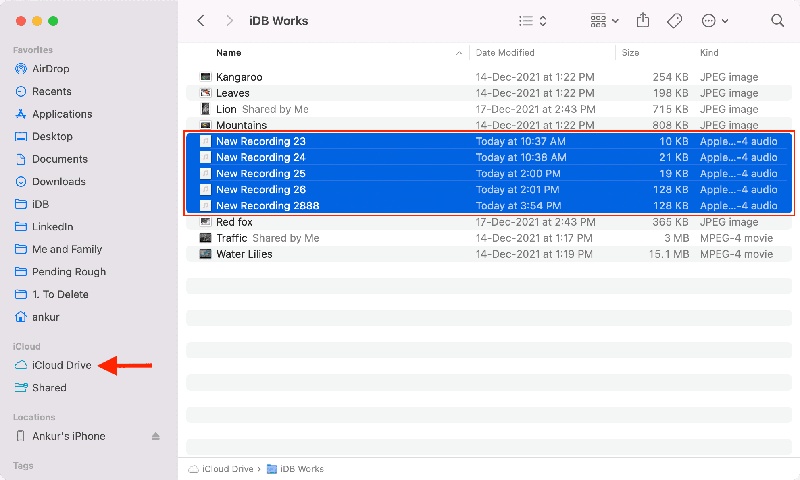Open the Desktop folder in sidebar

click(52, 136)
